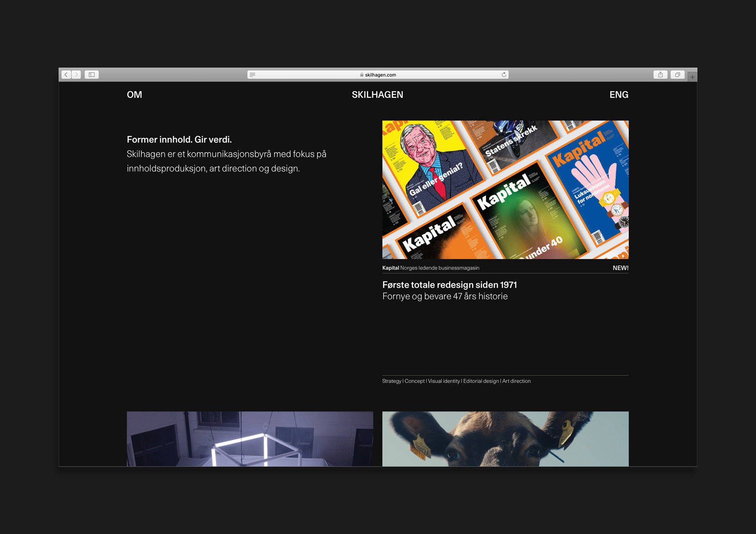Open the Kapital magazine covers image
756x534 pixels.
point(505,189)
